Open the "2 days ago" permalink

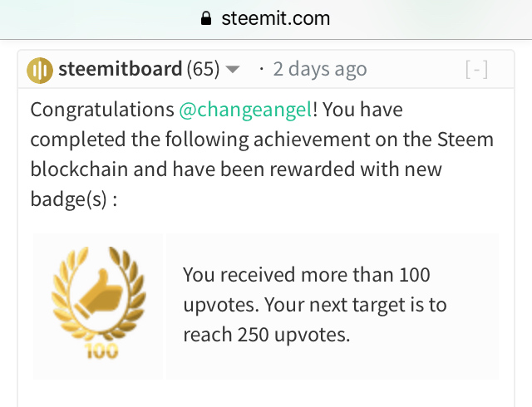point(320,69)
